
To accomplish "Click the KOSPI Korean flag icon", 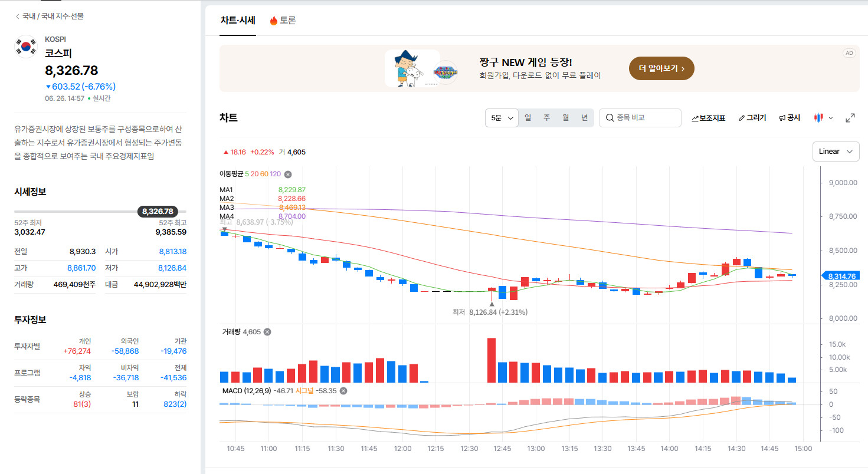I will click(x=26, y=47).
